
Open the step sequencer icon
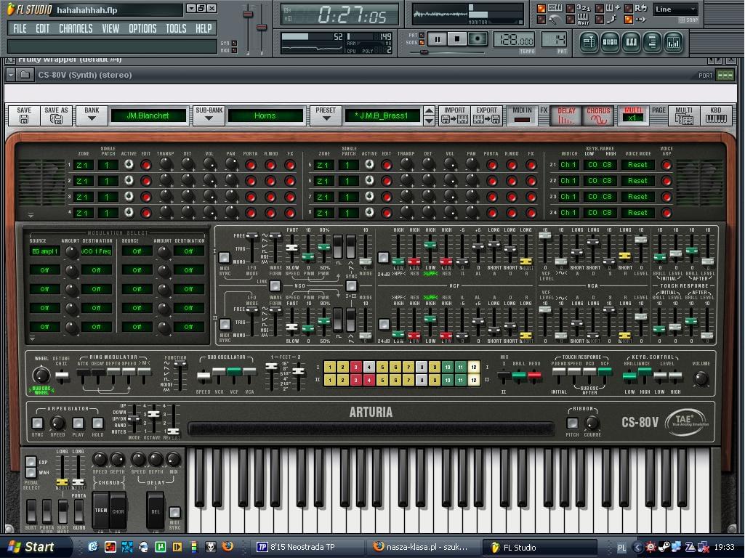tap(610, 42)
